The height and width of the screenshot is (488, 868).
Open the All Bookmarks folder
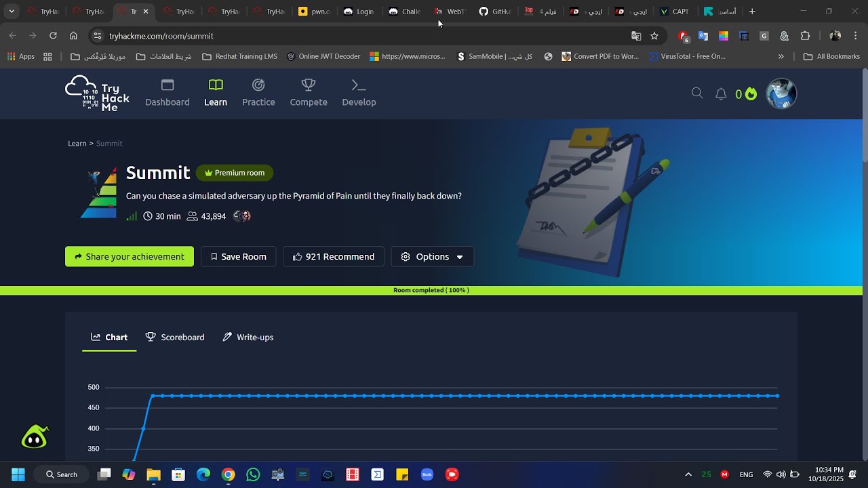831,57
